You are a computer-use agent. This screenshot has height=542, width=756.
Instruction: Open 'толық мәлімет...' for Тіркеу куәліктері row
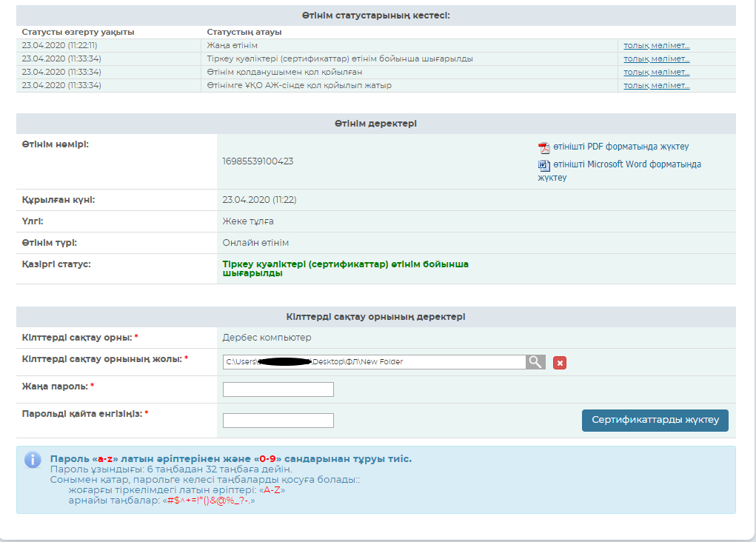tap(656, 58)
